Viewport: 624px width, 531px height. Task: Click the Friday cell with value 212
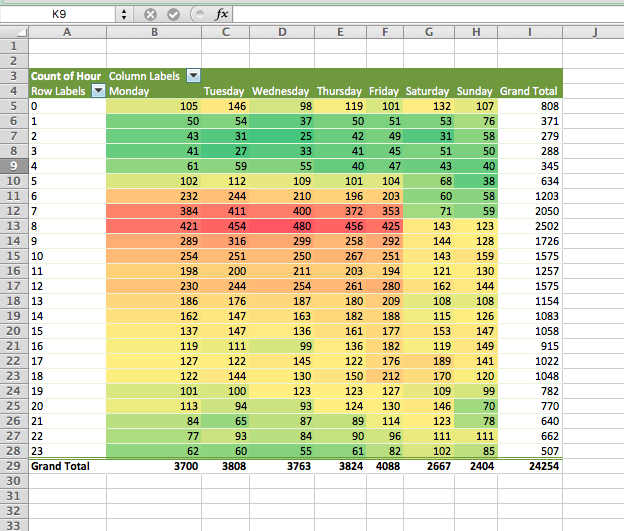(385, 376)
